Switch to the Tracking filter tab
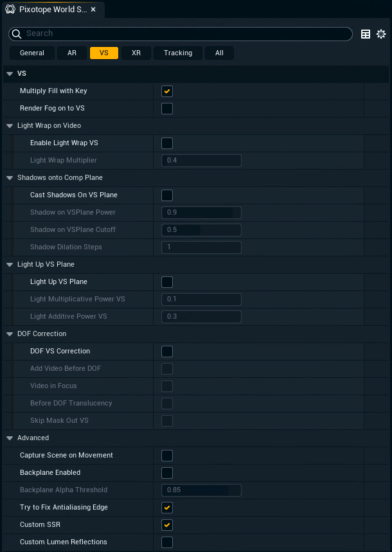Viewport: 392px width, 552px height. 177,53
